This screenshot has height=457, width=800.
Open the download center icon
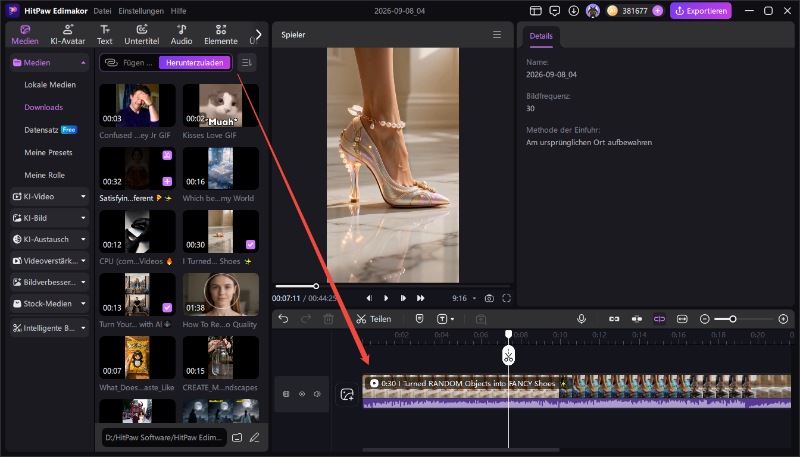pyautogui.click(x=573, y=11)
